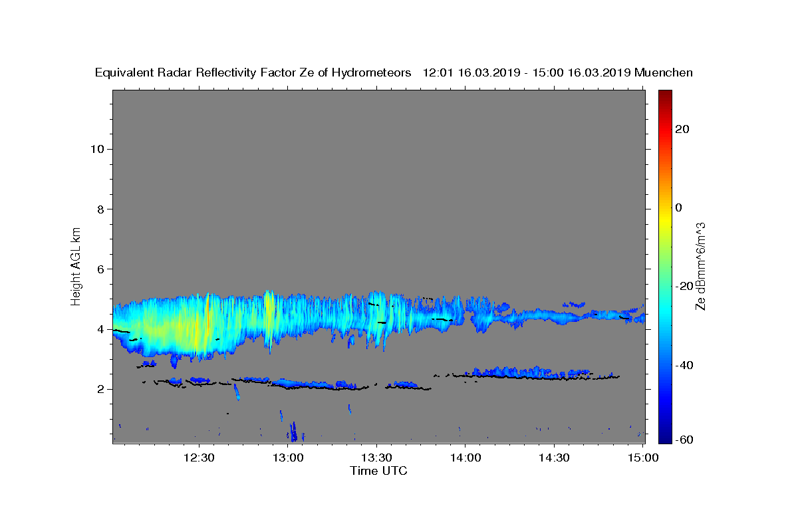Click the colorbar label -40
798x532 pixels.
(x=684, y=365)
